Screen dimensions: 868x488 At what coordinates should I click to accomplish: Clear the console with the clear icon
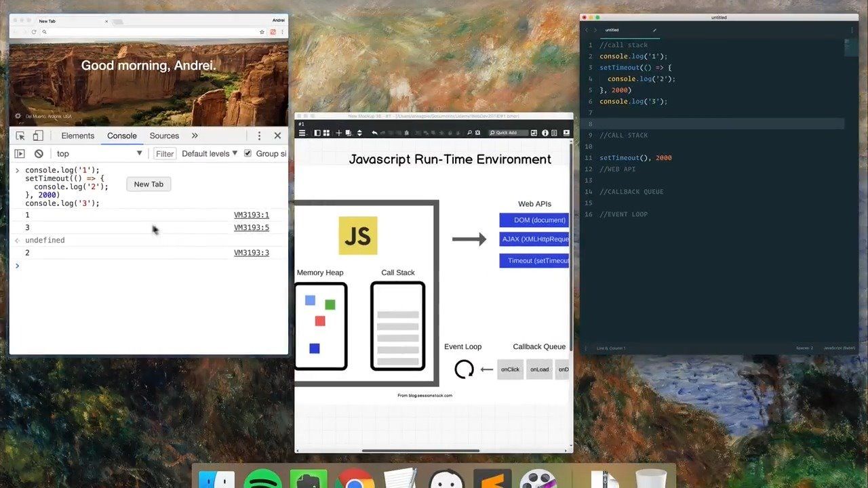click(39, 154)
